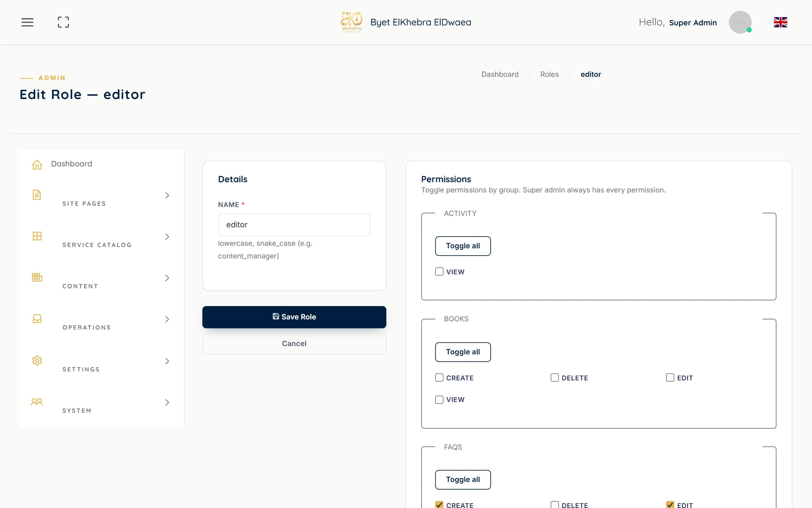Expand System section chevron
This screenshot has width=812, height=508.
167,403
